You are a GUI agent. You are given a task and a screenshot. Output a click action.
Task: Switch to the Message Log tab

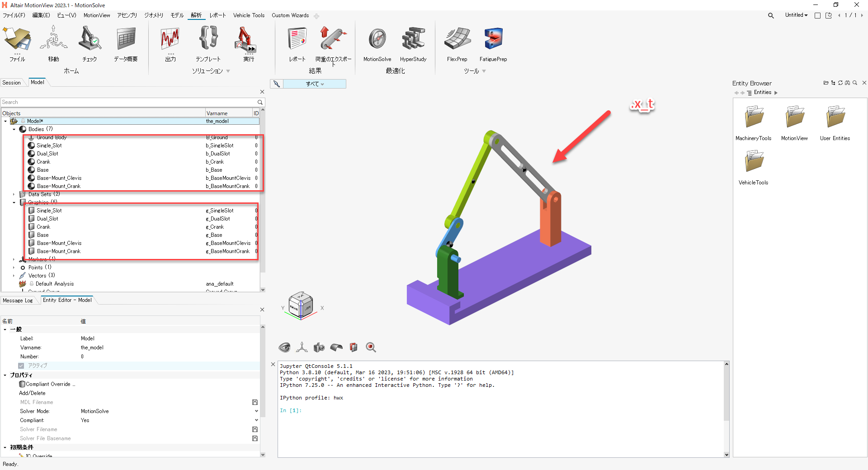pos(18,301)
